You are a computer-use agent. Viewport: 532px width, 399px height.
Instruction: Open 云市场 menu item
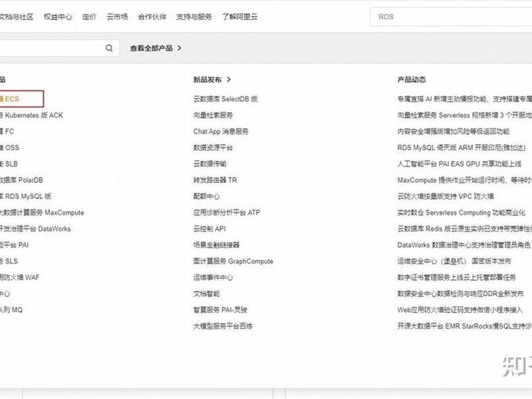coord(117,17)
